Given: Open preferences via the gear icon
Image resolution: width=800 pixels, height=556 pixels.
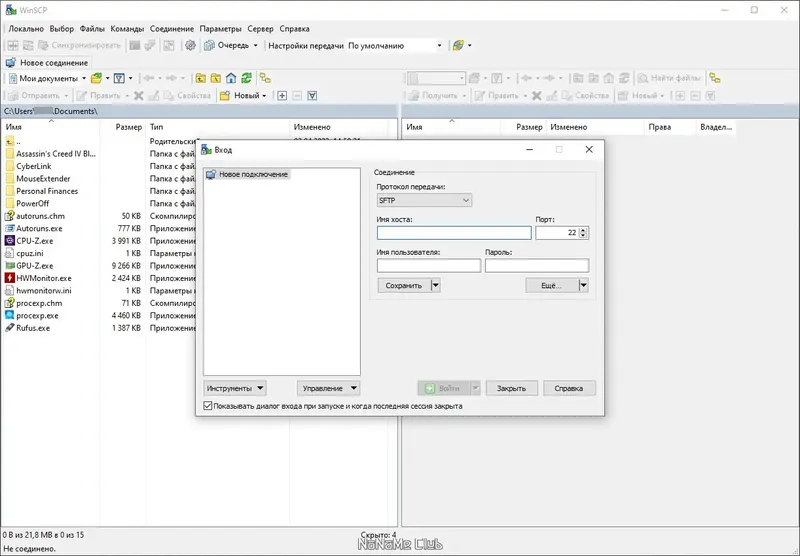Looking at the screenshot, I should click(x=190, y=45).
